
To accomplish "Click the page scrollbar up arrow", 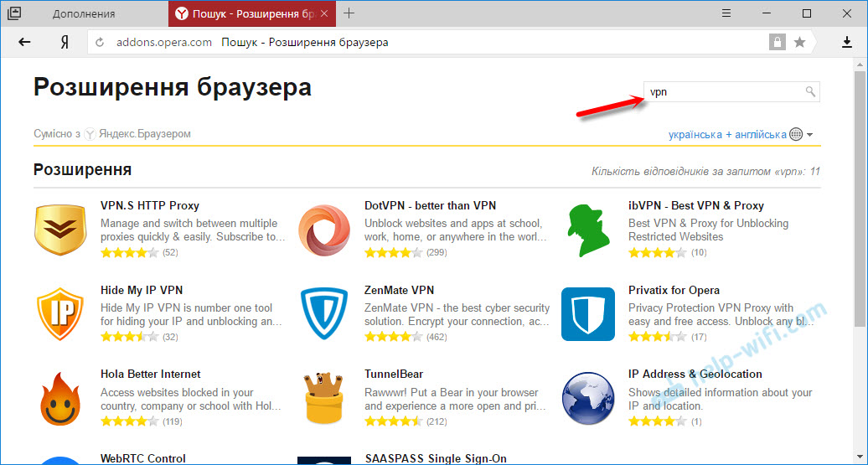I will [859, 63].
